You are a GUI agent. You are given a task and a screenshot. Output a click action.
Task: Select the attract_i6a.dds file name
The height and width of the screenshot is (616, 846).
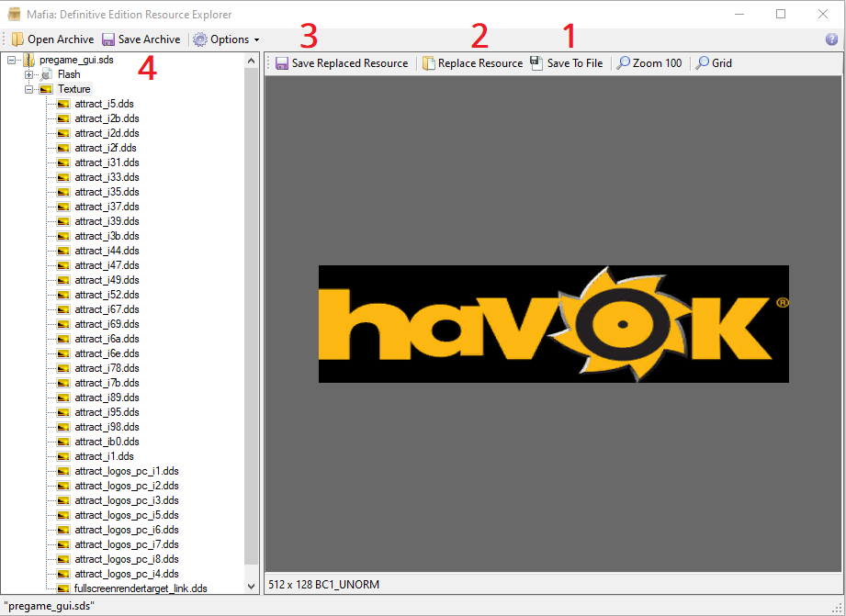pyautogui.click(x=107, y=339)
